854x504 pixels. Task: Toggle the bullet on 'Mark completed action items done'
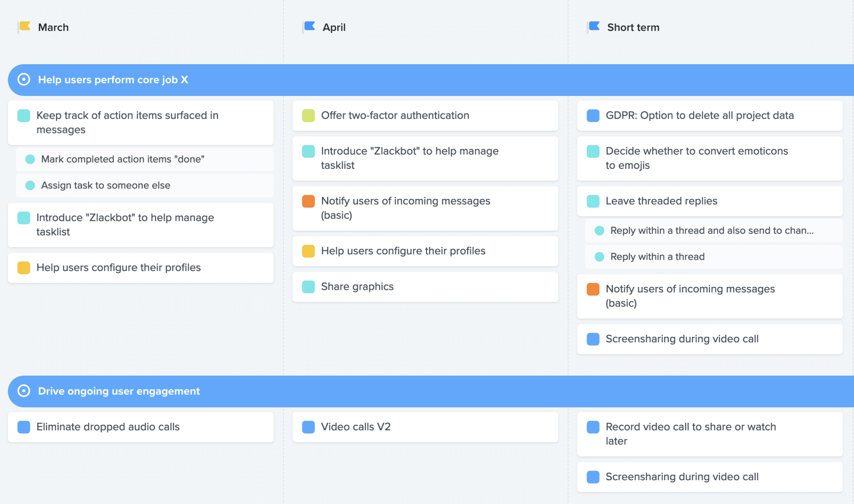[30, 159]
